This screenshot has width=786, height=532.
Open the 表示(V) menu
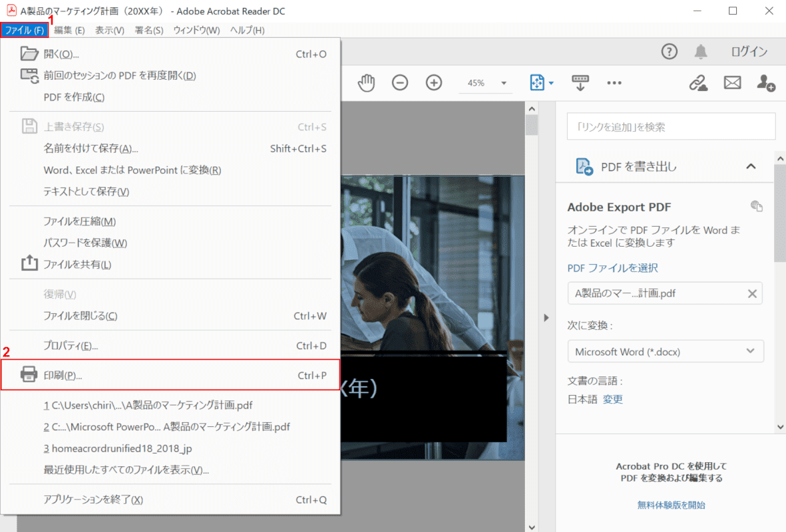pos(110,30)
